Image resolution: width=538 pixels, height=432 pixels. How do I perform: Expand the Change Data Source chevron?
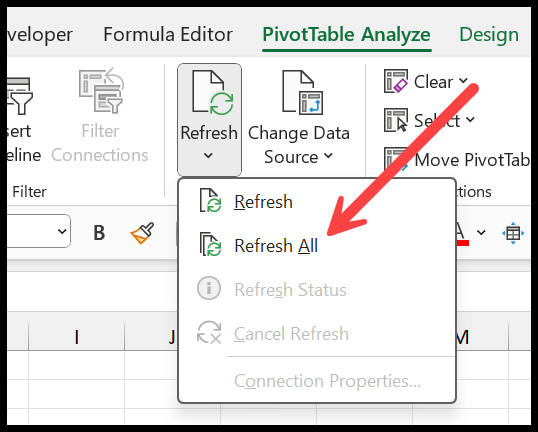coord(328,156)
